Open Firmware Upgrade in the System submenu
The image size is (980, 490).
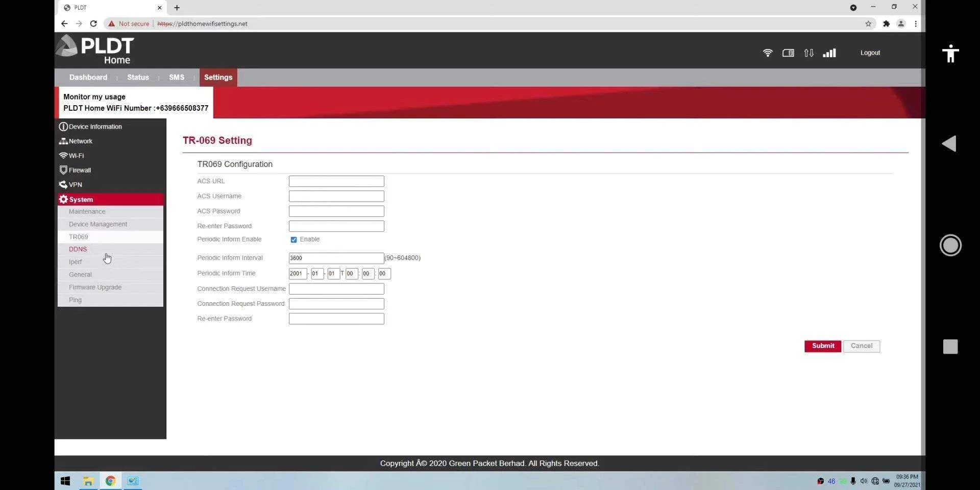110,287
